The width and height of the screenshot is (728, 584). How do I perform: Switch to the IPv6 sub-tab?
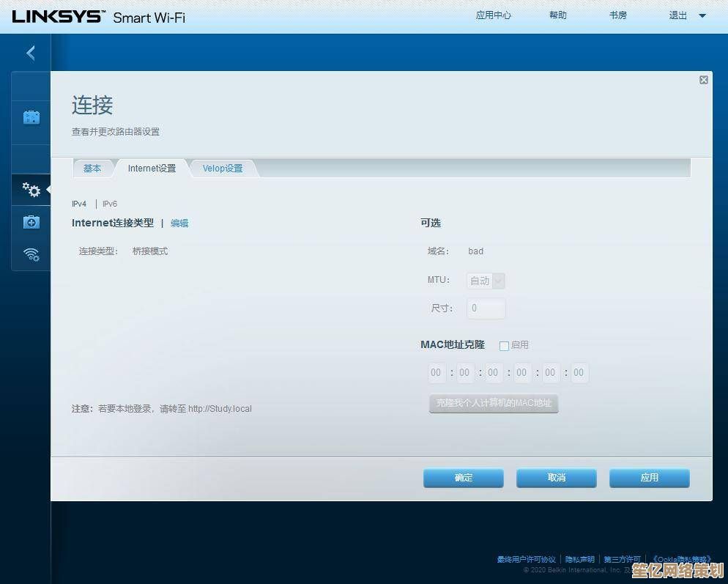click(109, 204)
